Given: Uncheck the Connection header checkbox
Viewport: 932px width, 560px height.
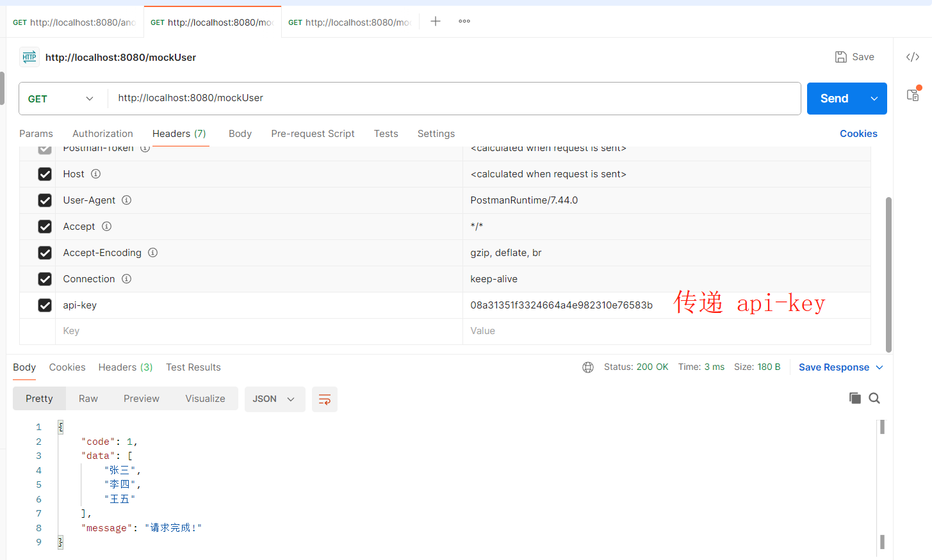Looking at the screenshot, I should pos(45,279).
